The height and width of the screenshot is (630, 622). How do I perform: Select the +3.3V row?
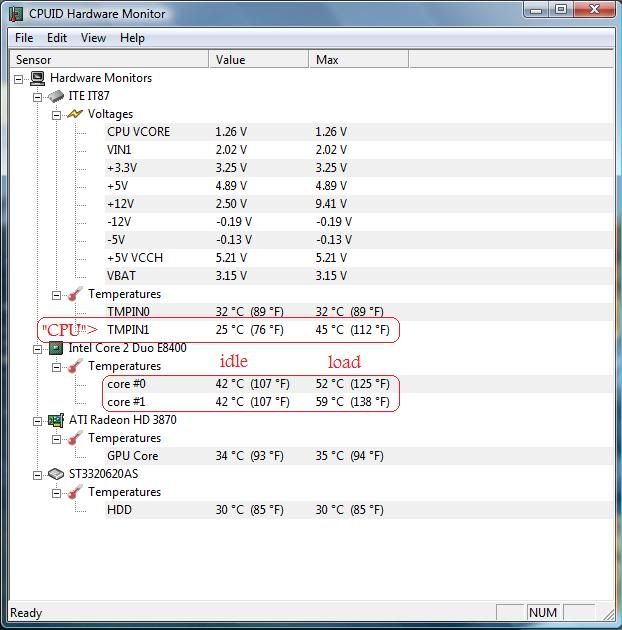(359, 168)
